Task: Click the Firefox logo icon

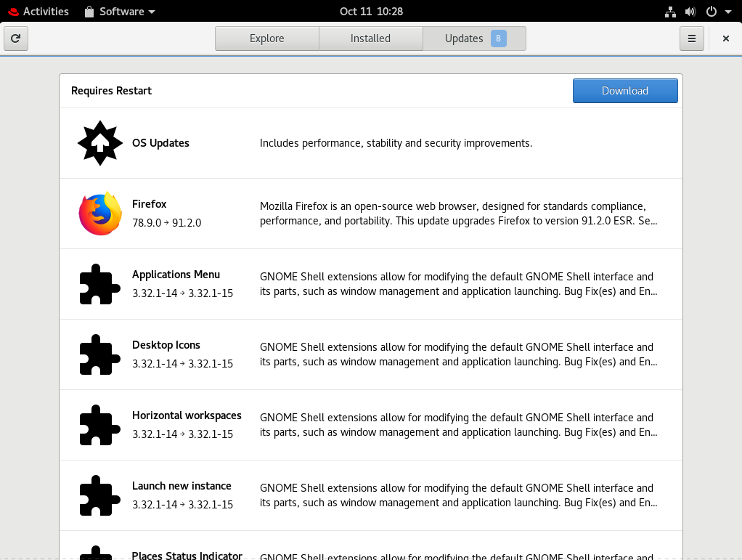Action: [x=100, y=214]
